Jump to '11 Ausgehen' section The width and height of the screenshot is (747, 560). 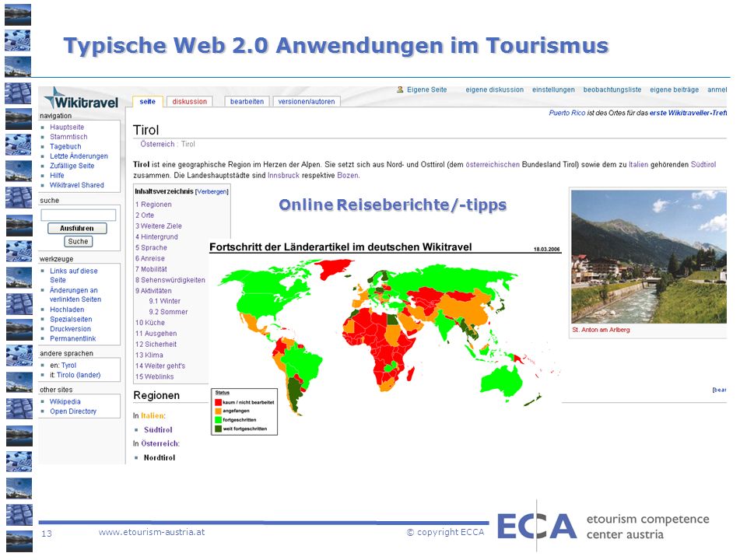pos(156,334)
